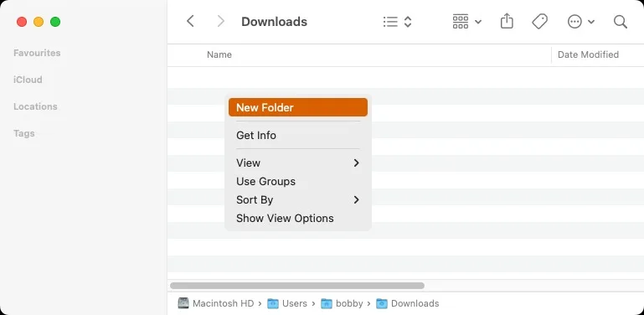
Task: Click the green full-screen window button
Action: (55, 22)
